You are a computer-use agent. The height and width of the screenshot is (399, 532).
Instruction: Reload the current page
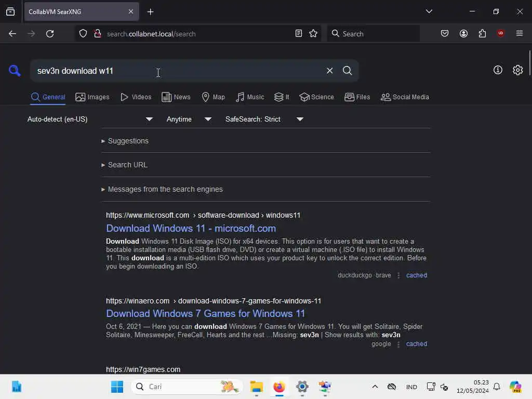click(x=50, y=34)
